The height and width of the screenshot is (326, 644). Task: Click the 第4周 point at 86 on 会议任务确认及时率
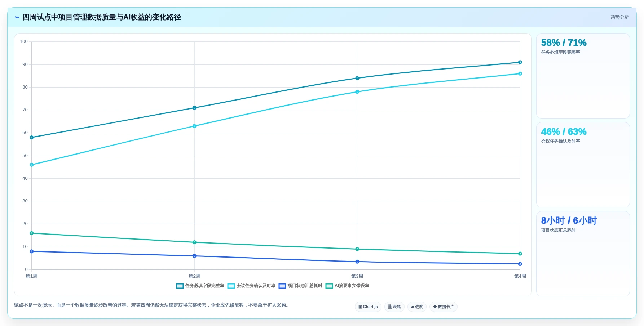(520, 74)
